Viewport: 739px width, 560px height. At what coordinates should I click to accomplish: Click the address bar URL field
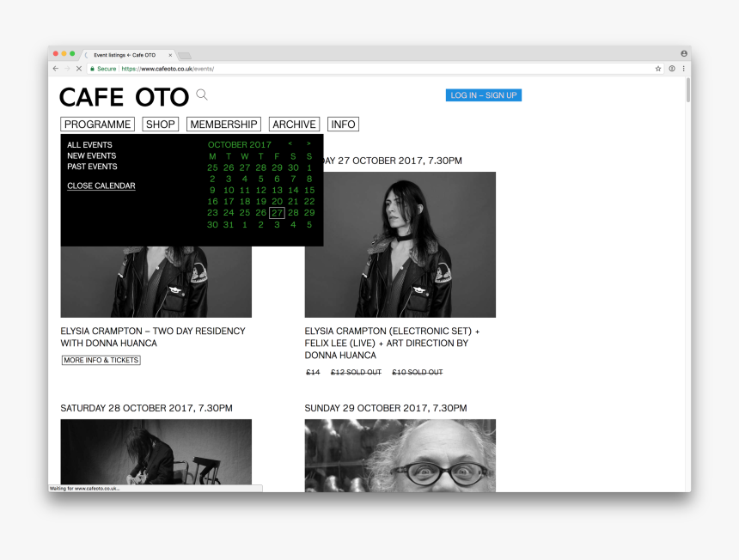point(377,69)
